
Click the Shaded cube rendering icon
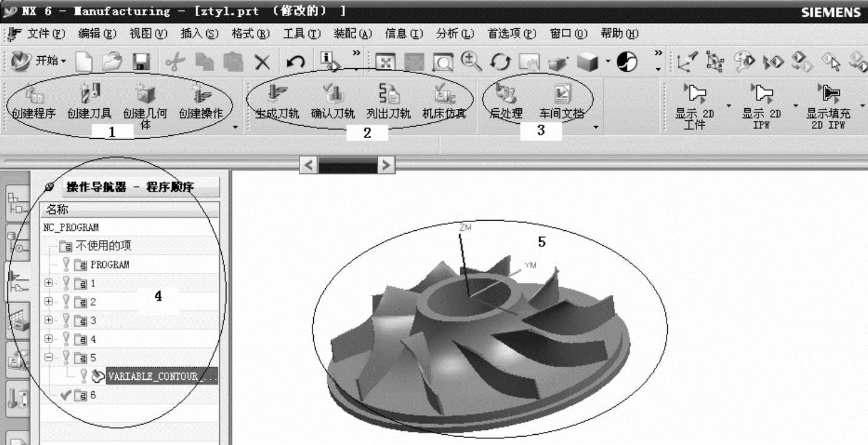click(x=588, y=62)
